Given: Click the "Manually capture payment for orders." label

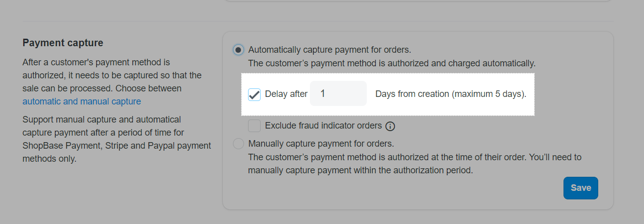Looking at the screenshot, I should pyautogui.click(x=321, y=144).
